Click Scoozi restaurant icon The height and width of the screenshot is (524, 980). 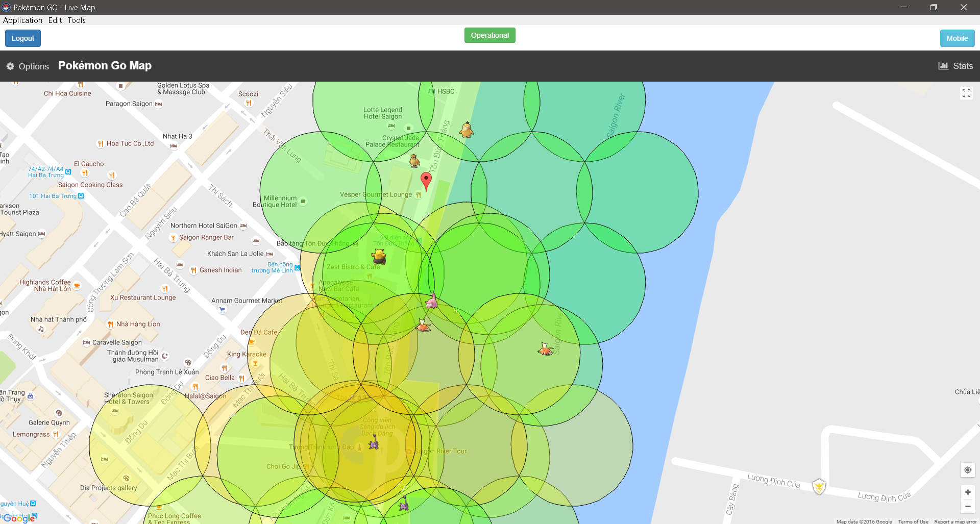tap(249, 103)
